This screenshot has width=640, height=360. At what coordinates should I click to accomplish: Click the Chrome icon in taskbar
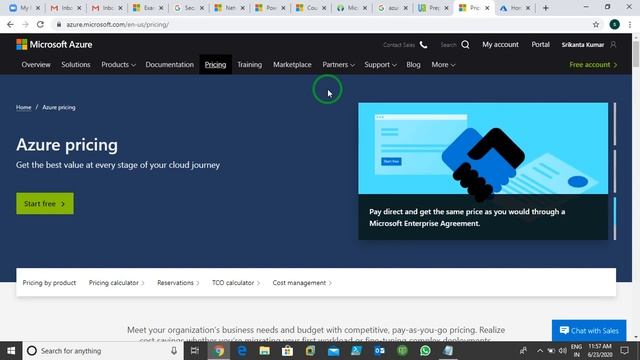(x=219, y=351)
